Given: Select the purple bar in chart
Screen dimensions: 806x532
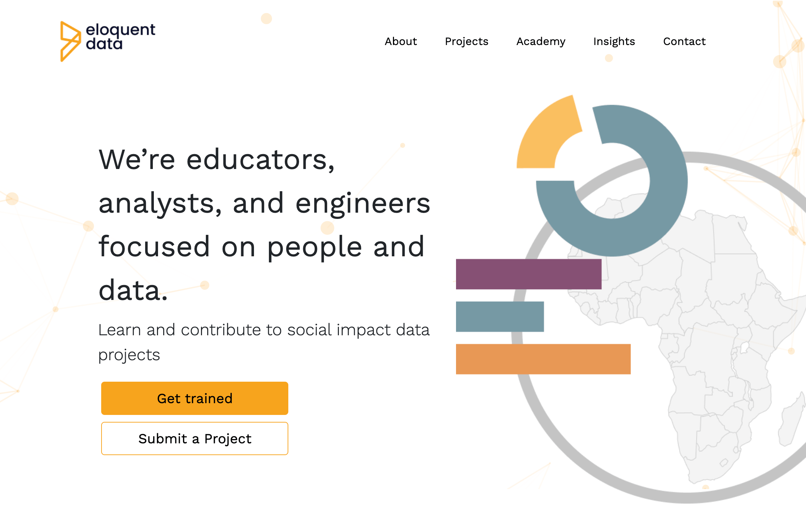Looking at the screenshot, I should pos(529,274).
